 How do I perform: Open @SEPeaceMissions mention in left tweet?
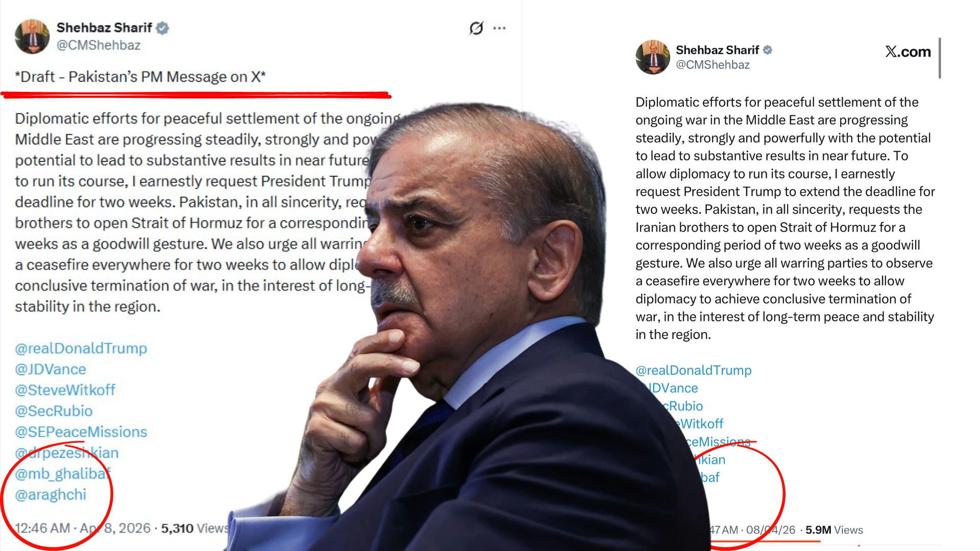(81, 432)
